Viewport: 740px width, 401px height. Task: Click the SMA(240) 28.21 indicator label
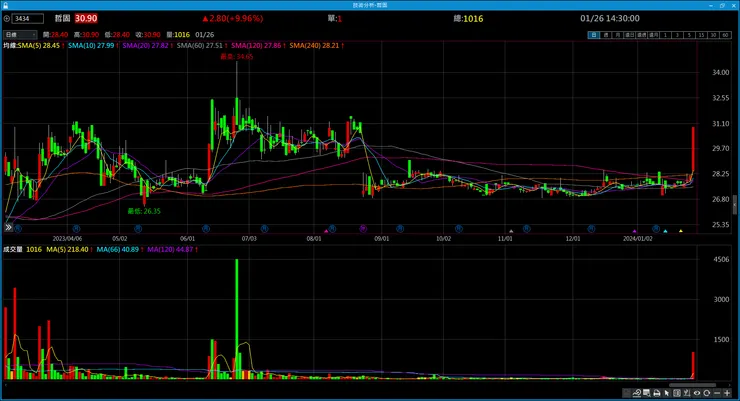[314, 45]
